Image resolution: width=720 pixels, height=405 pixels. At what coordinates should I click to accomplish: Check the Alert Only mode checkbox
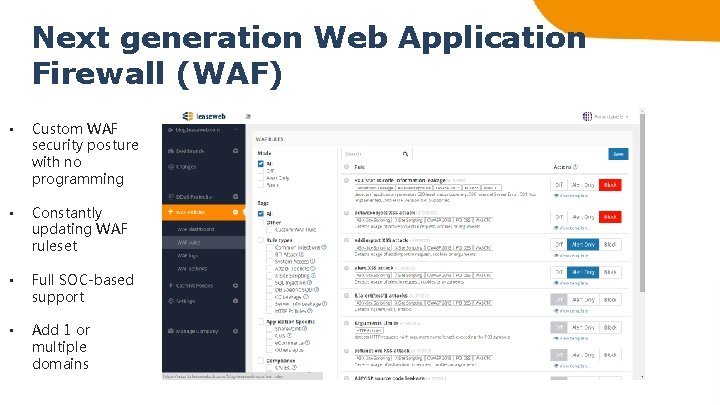pos(261,178)
